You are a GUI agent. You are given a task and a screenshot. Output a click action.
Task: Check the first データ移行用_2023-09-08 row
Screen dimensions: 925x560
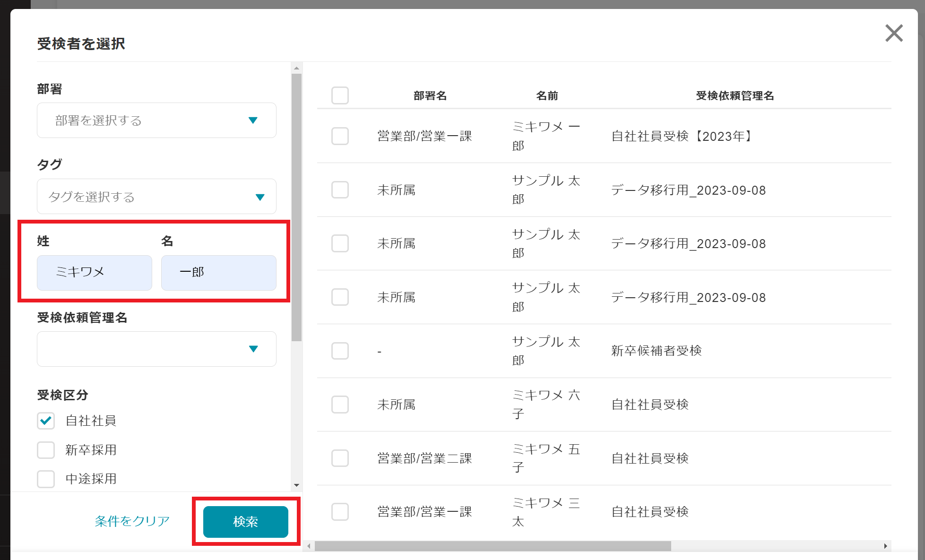pyautogui.click(x=340, y=190)
